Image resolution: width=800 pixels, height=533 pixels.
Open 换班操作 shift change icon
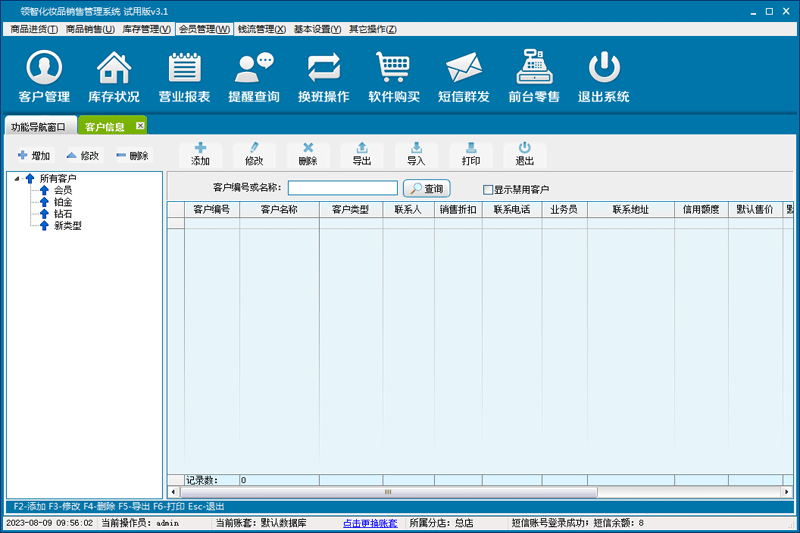(323, 76)
